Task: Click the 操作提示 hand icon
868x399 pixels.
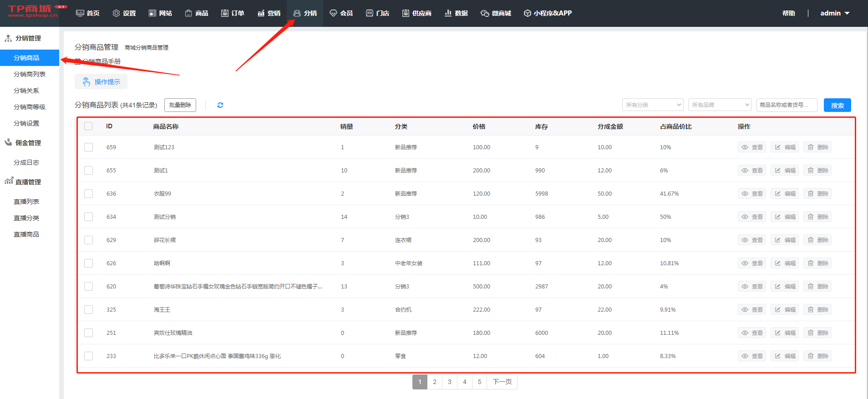Action: (x=86, y=82)
